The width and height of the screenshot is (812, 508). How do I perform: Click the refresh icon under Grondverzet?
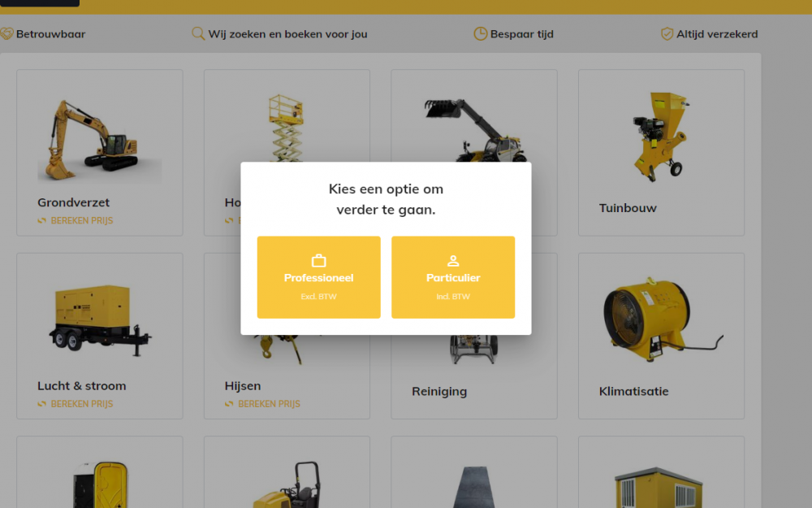(x=42, y=220)
